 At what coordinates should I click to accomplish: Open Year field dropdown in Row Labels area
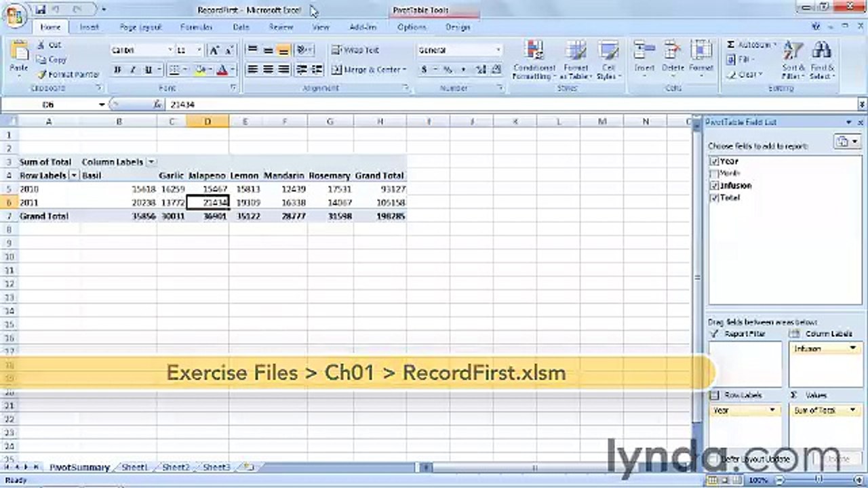coord(772,410)
